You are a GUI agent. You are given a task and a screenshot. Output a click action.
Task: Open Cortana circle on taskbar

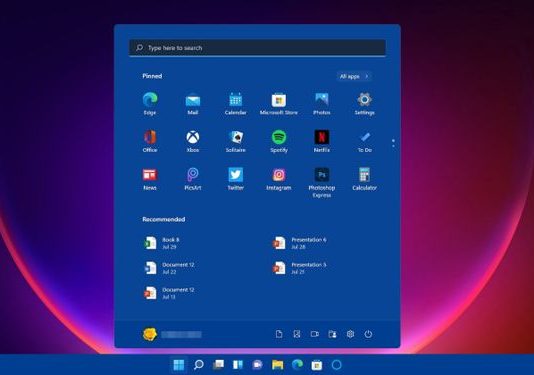pyautogui.click(x=336, y=365)
